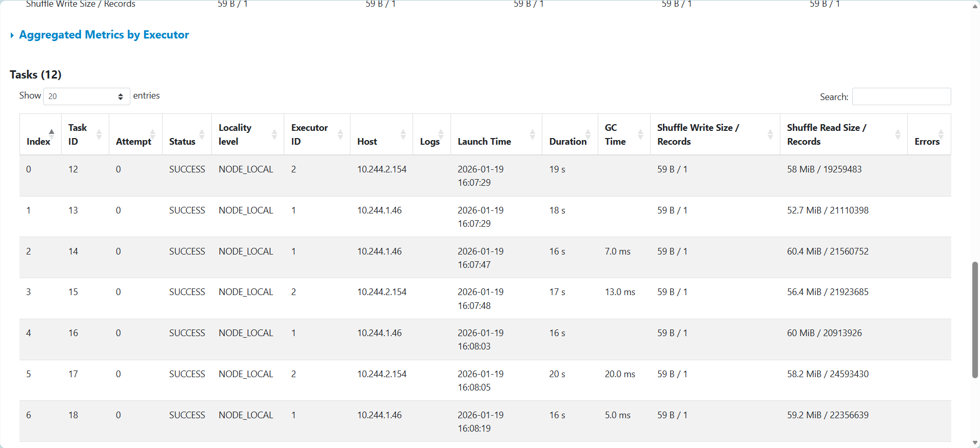Sort by GC Time column
The image size is (980, 448).
pyautogui.click(x=640, y=134)
